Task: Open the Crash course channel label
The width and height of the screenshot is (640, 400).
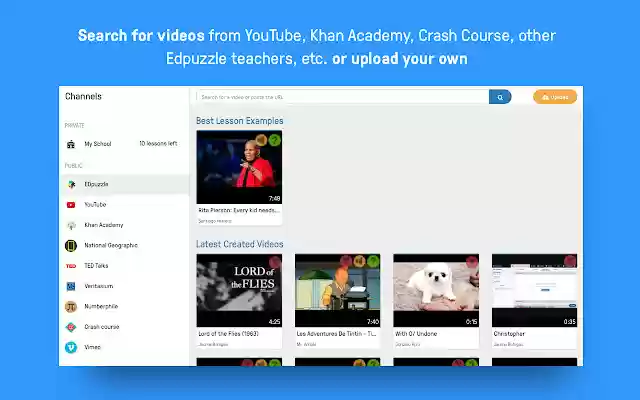Action: pos(102,327)
